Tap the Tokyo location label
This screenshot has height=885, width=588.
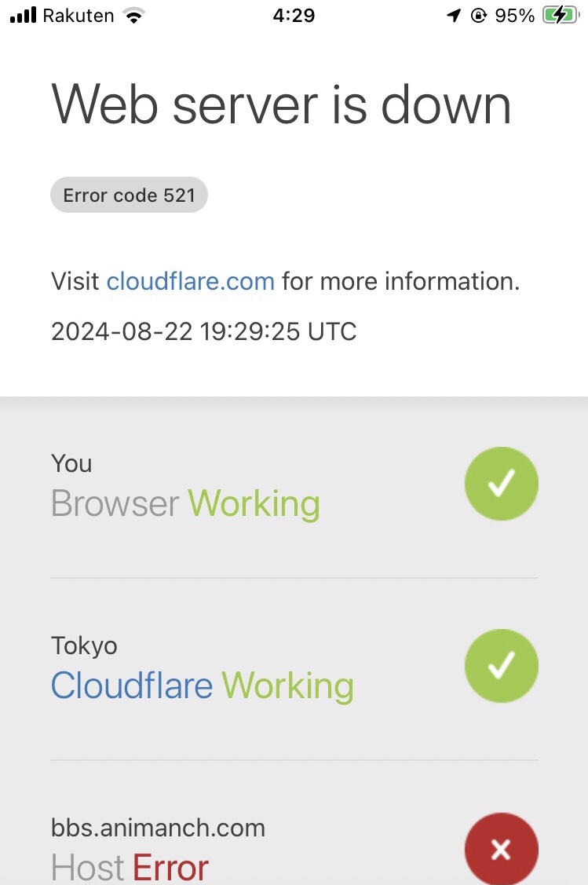[x=84, y=646]
